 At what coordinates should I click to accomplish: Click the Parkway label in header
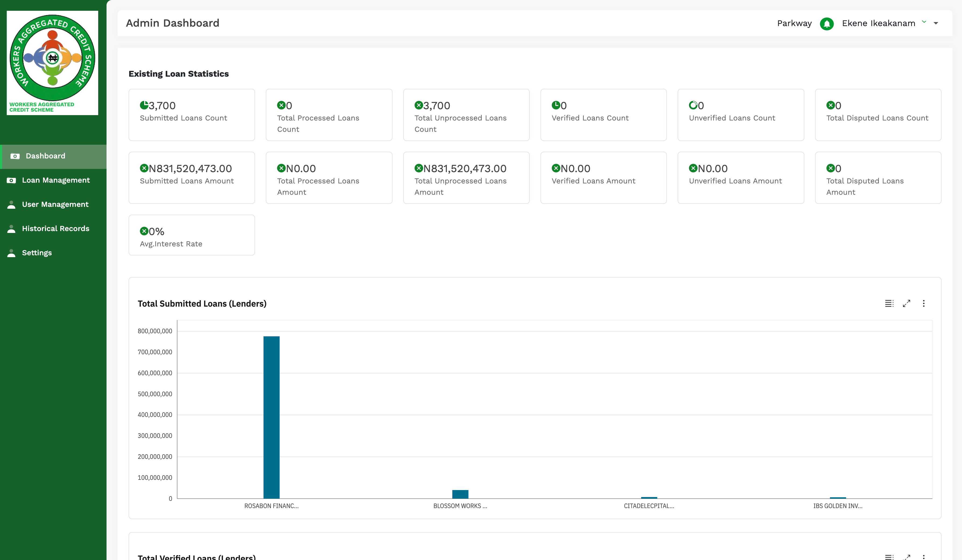794,23
